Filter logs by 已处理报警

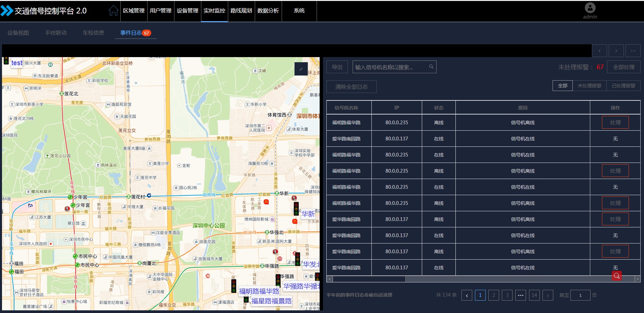623,86
